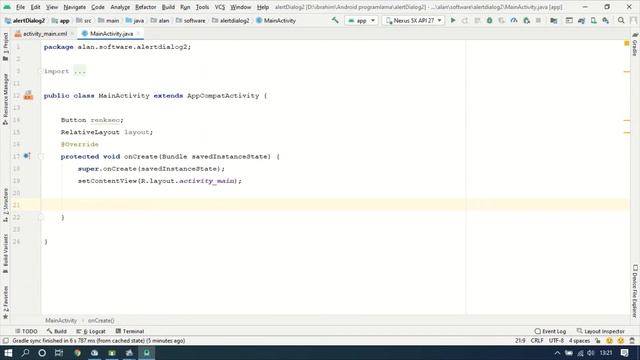Click the yellow warning indicator at editor top right
The height and width of the screenshot is (360, 640).
[627, 43]
